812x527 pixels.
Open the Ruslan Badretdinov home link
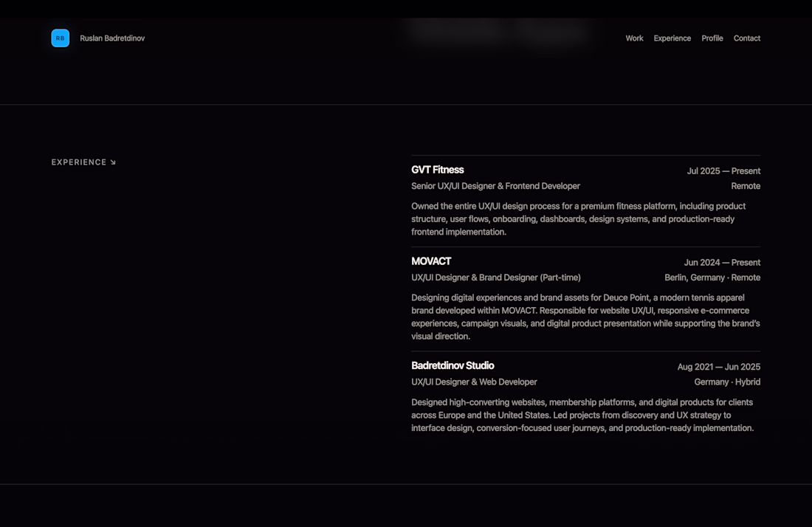pyautogui.click(x=112, y=38)
